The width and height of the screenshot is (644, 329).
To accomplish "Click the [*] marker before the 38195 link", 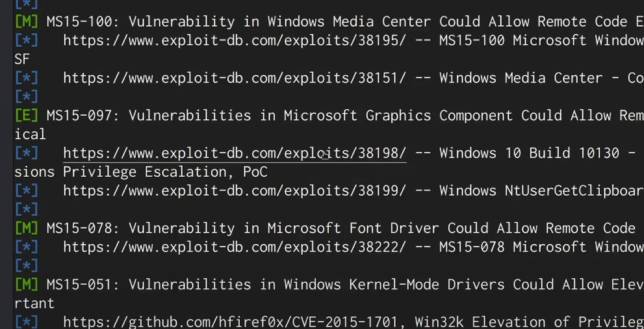I will point(26,41).
